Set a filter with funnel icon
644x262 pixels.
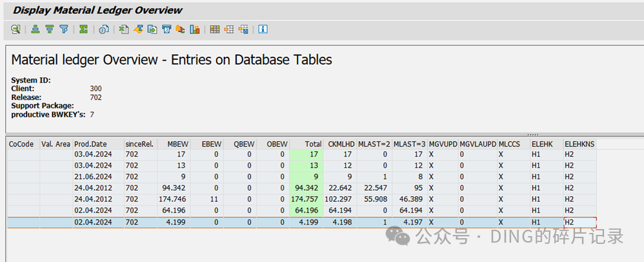pos(64,29)
